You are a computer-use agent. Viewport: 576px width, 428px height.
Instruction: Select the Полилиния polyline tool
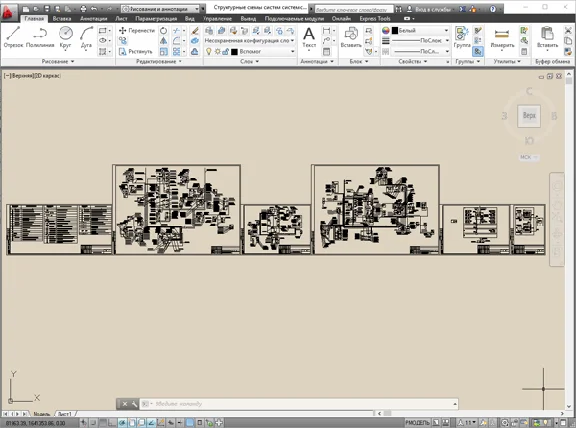tap(40, 37)
